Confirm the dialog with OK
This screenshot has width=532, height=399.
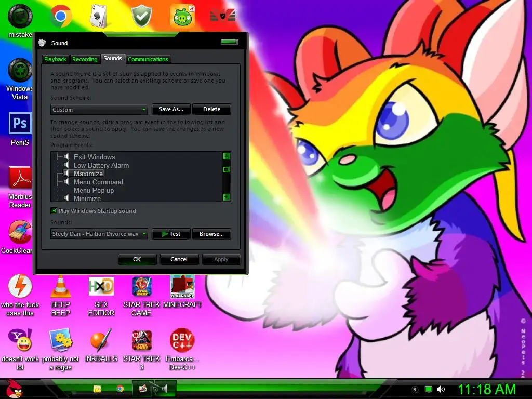click(137, 259)
